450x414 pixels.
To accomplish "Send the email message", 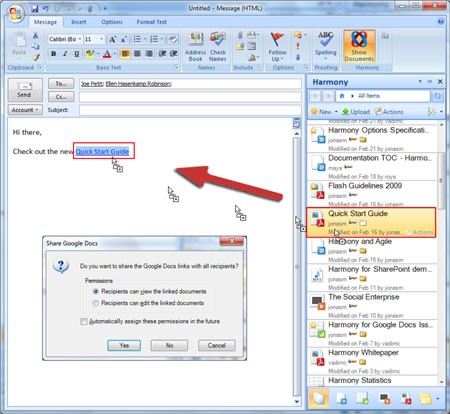I will [25, 90].
